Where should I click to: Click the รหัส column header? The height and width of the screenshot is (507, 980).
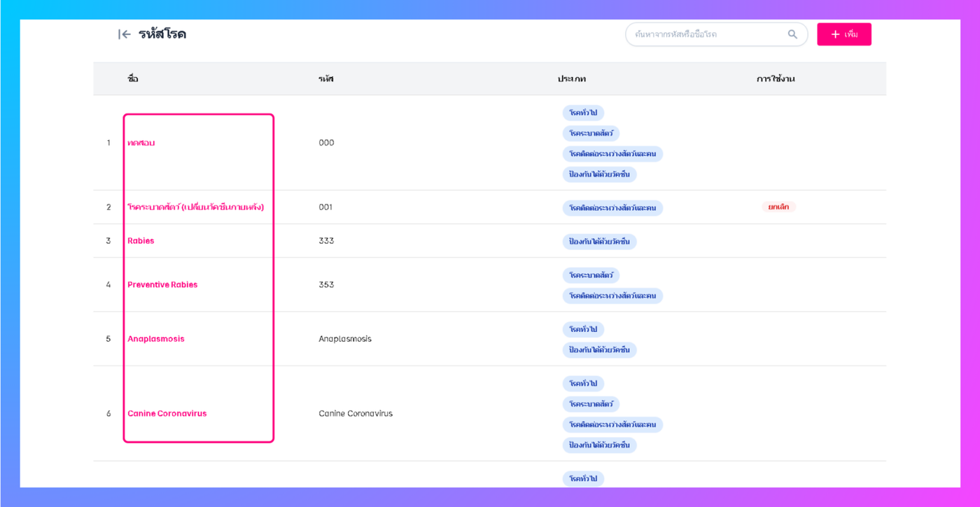326,79
